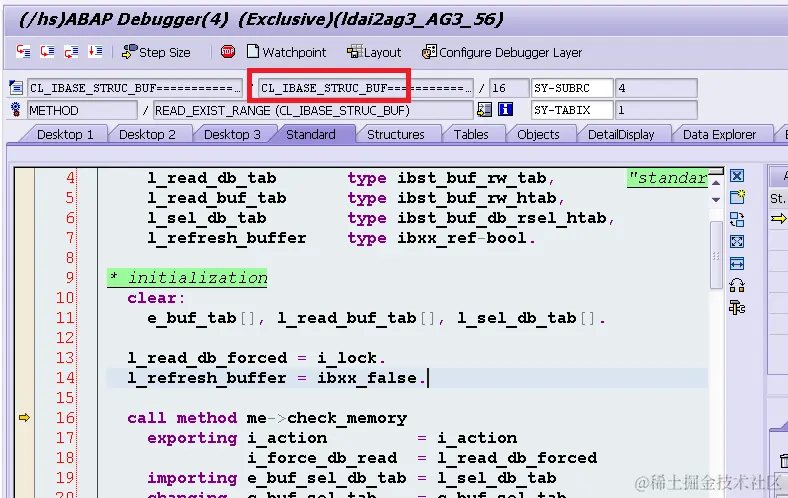
Task: Click the source editor scroll up arrow
Action: (x=716, y=183)
